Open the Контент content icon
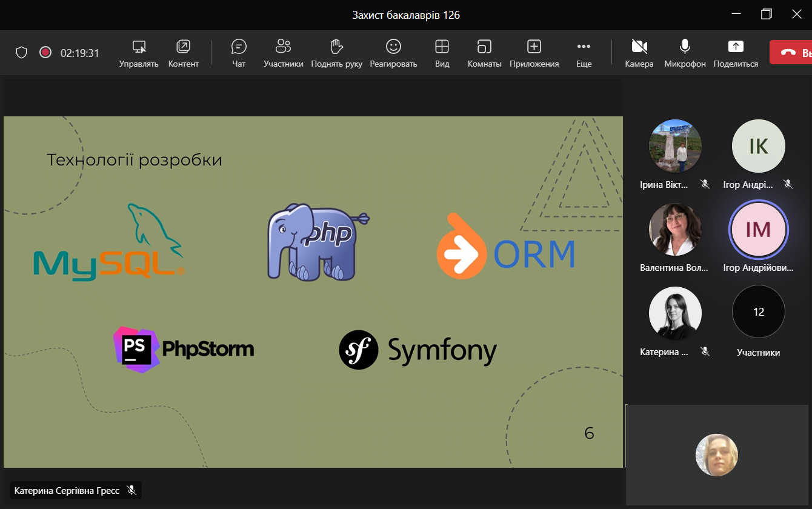Image resolution: width=812 pixels, height=509 pixels. coord(183,52)
